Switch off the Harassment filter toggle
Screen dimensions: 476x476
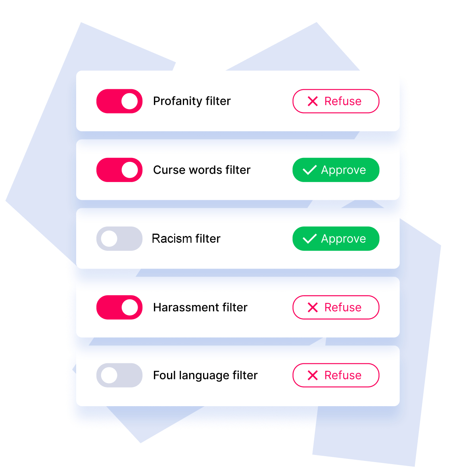coord(119,307)
